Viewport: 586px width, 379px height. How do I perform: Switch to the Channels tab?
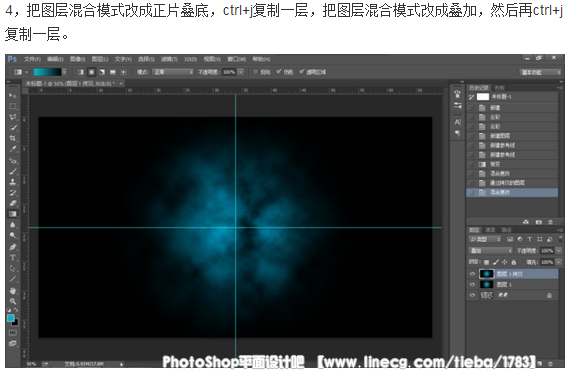490,230
